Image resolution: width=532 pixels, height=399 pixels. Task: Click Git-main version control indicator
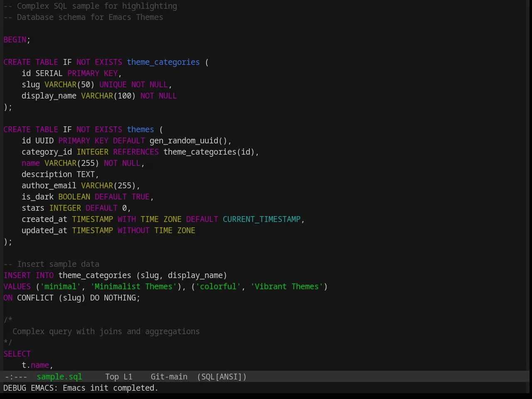click(169, 377)
